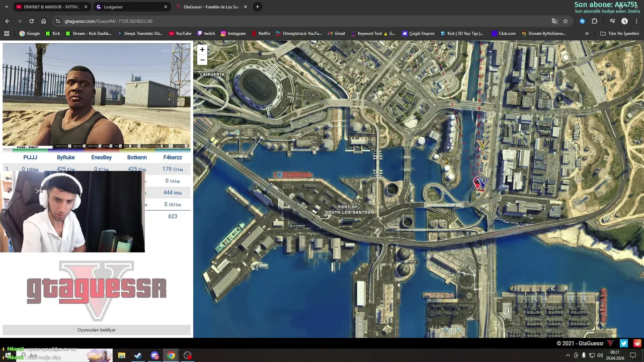Click player column header PIJJJ

30,157
